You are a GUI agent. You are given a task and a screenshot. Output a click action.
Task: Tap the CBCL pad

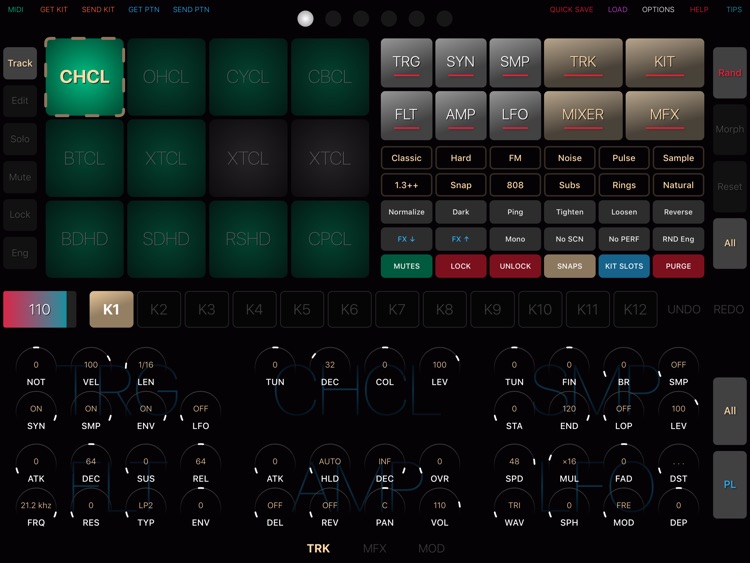(330, 77)
